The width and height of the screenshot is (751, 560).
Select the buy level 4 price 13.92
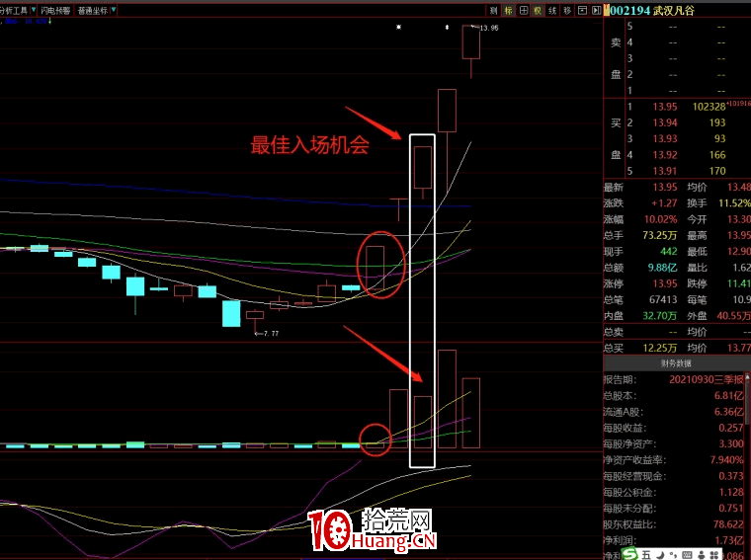(665, 155)
